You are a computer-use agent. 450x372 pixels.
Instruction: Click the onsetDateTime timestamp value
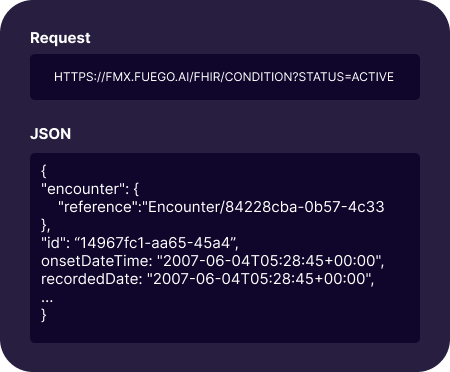(x=271, y=261)
